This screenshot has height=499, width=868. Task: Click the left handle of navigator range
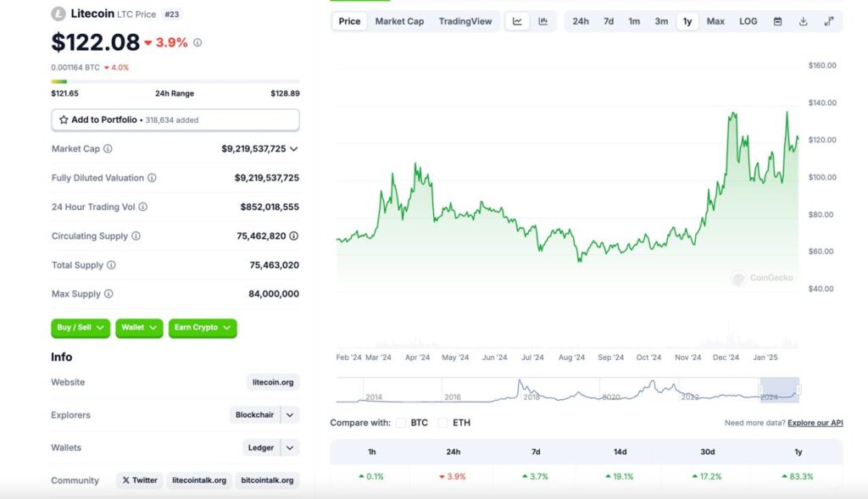click(760, 390)
